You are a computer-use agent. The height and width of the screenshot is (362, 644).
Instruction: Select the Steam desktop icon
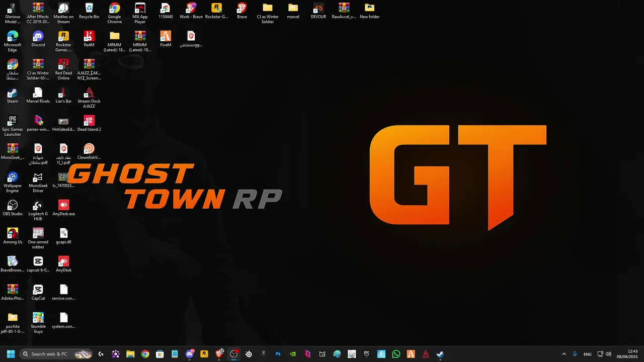[x=13, y=96]
